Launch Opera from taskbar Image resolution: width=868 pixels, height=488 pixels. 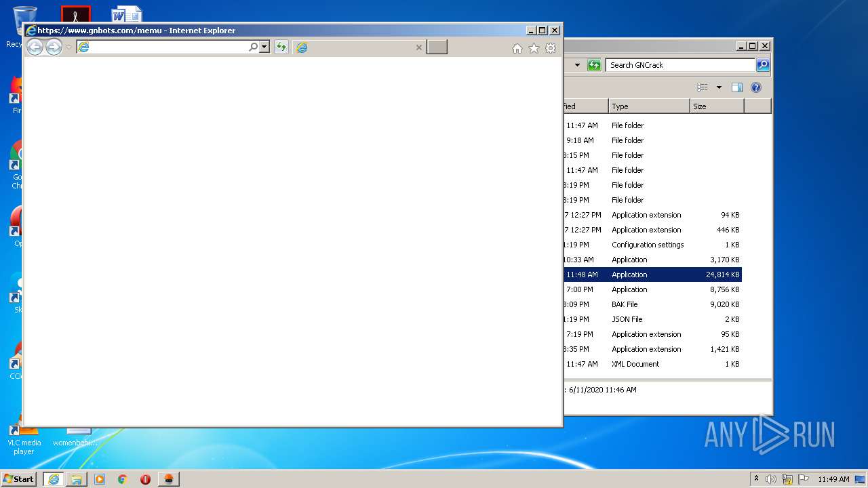click(145, 479)
